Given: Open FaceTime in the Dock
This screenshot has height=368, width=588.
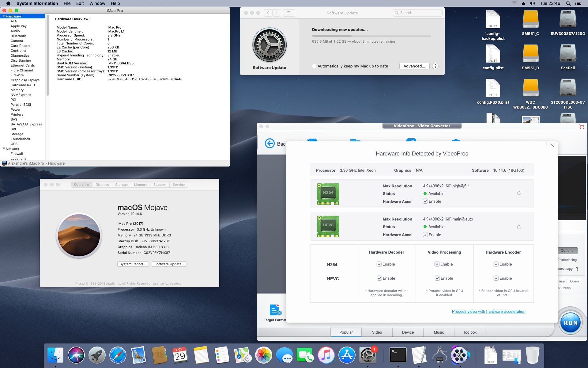Looking at the screenshot, I should pos(305,355).
